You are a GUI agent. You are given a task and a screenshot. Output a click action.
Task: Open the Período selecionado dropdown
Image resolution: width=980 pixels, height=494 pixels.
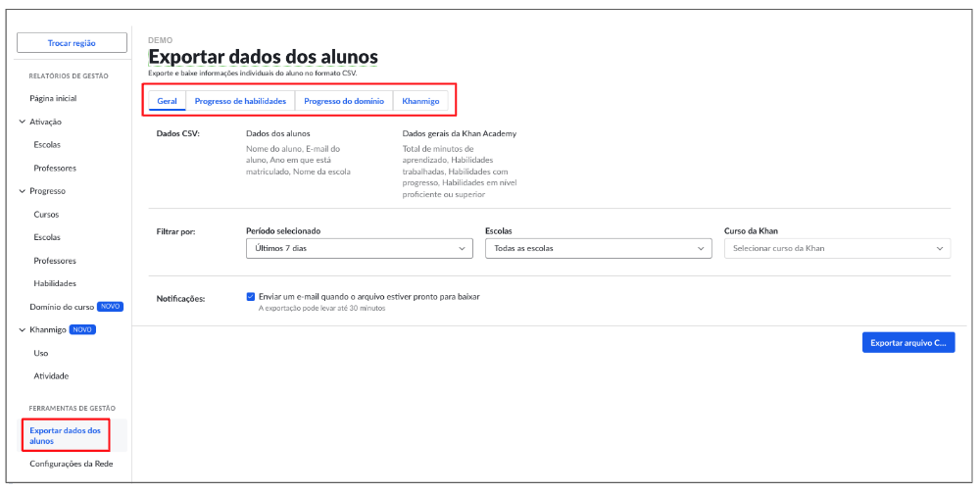[x=360, y=248]
